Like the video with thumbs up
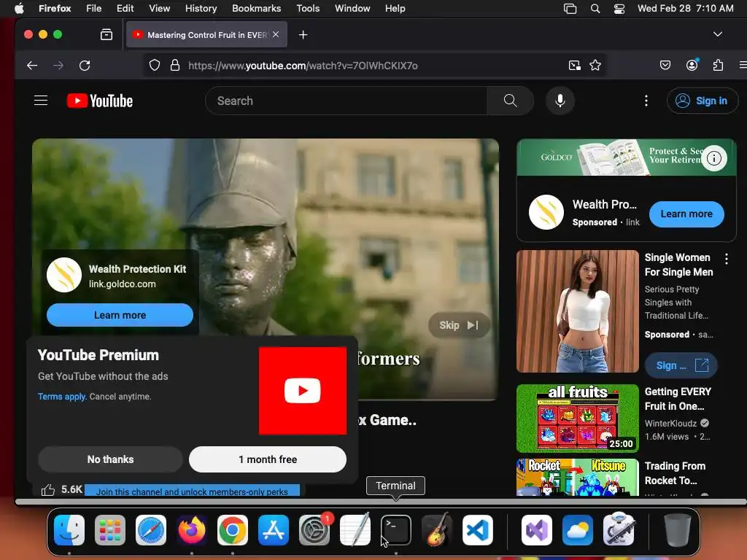Image resolution: width=747 pixels, height=560 pixels. (48, 489)
